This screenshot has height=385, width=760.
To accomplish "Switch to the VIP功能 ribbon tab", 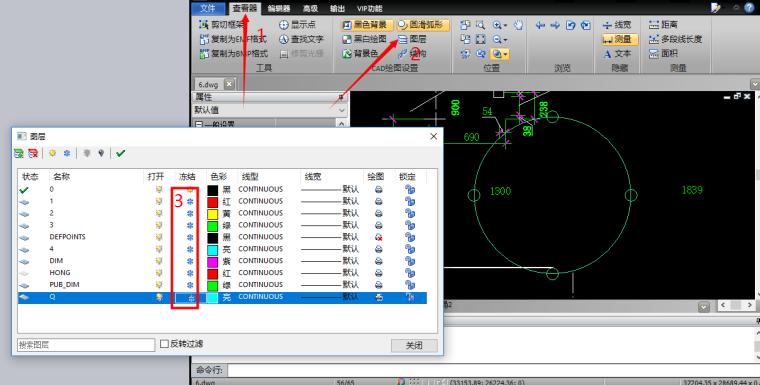I will (x=369, y=8).
